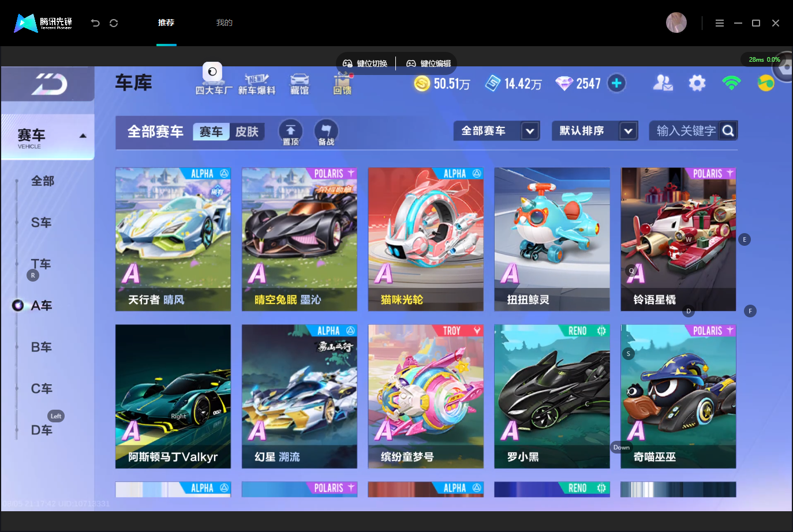The height and width of the screenshot is (532, 793).
Task: Select the 天行者 晴风 car card
Action: point(173,239)
